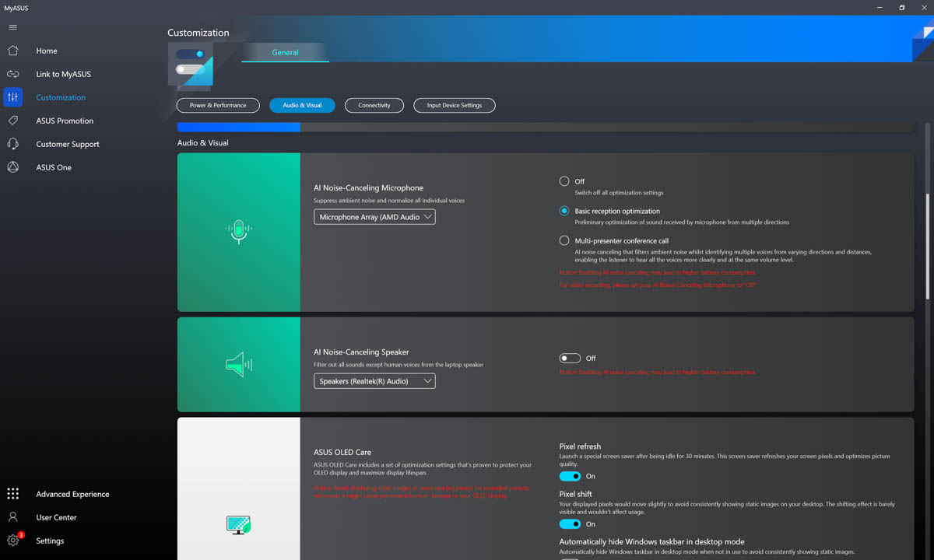Select the Audio & Visual category button
Image resolution: width=934 pixels, height=560 pixels.
click(302, 105)
